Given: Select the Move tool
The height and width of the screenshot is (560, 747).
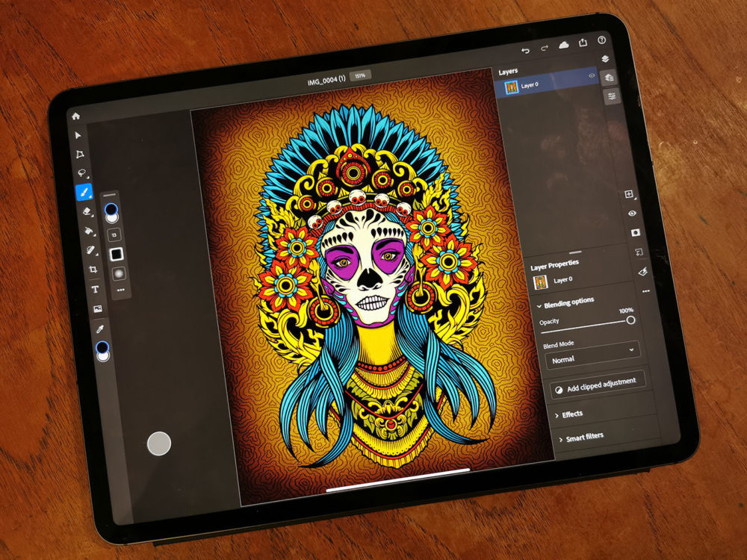Looking at the screenshot, I should 78,135.
